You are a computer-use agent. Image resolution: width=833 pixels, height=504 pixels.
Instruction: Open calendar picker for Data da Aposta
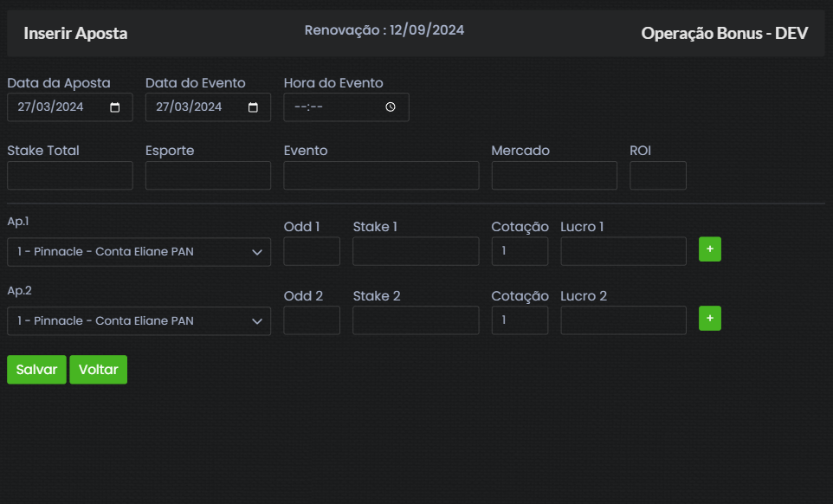tap(115, 107)
